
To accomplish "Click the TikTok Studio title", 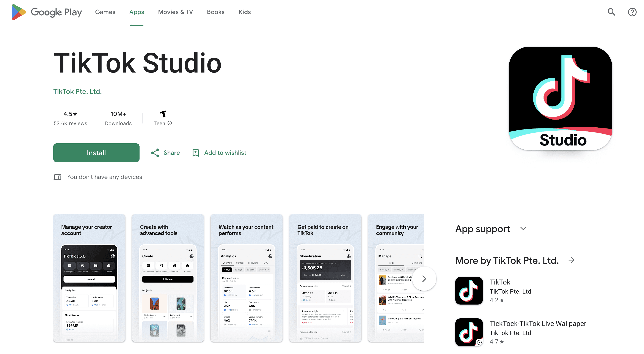I will click(137, 63).
